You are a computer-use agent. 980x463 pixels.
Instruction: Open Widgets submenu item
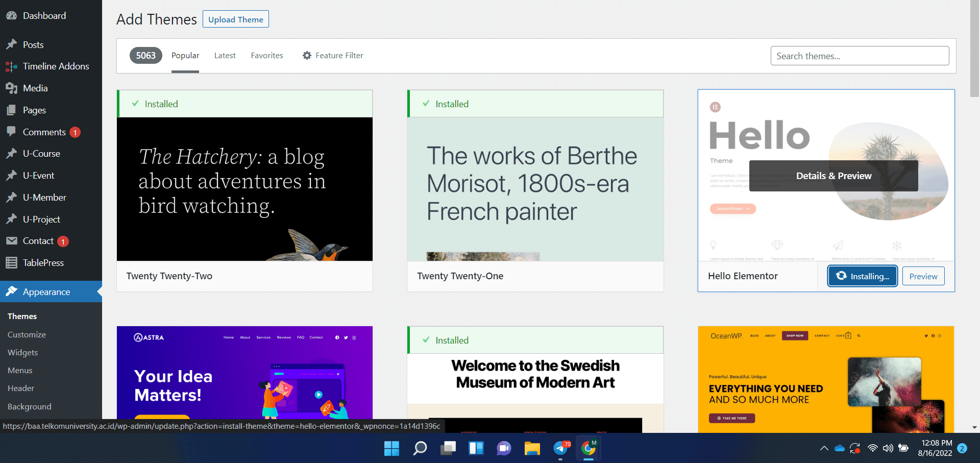pyautogui.click(x=22, y=352)
